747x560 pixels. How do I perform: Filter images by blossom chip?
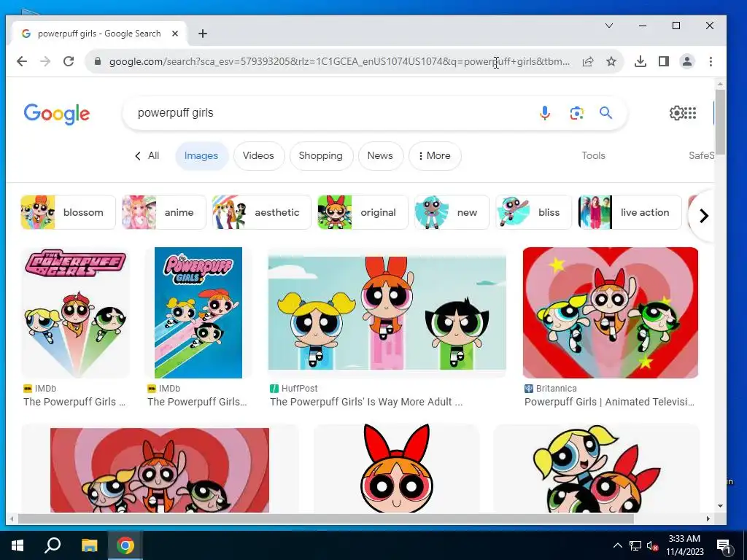tap(68, 212)
